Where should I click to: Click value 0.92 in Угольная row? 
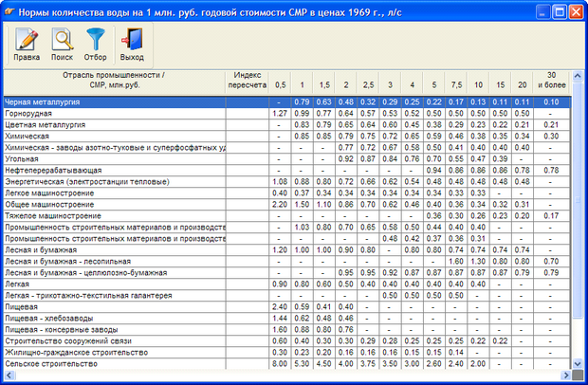(x=346, y=159)
